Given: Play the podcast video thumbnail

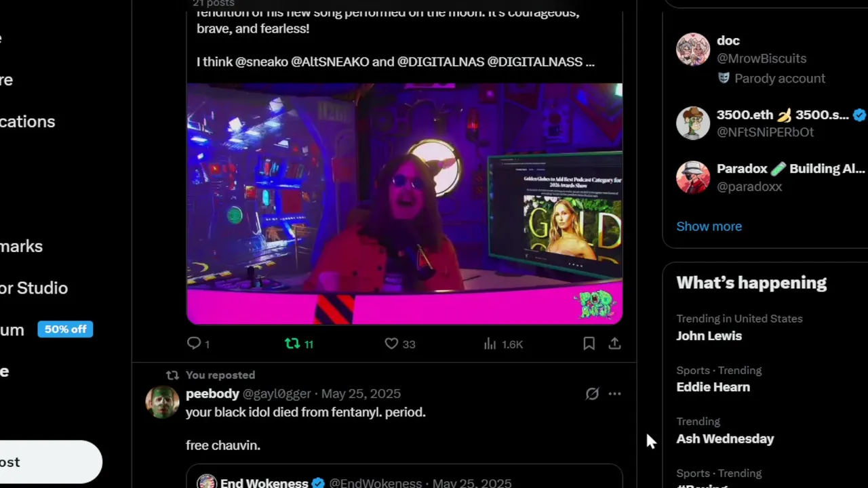Looking at the screenshot, I should tap(404, 204).
